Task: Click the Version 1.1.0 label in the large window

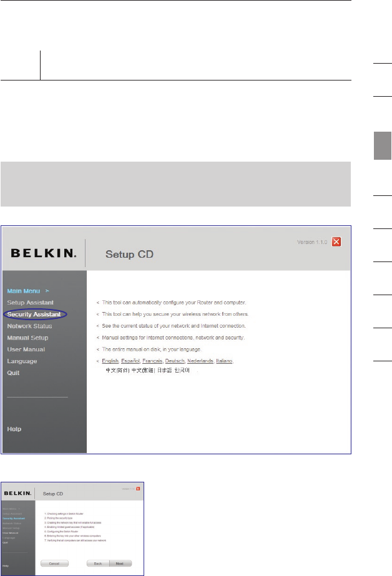Action: pos(312,242)
